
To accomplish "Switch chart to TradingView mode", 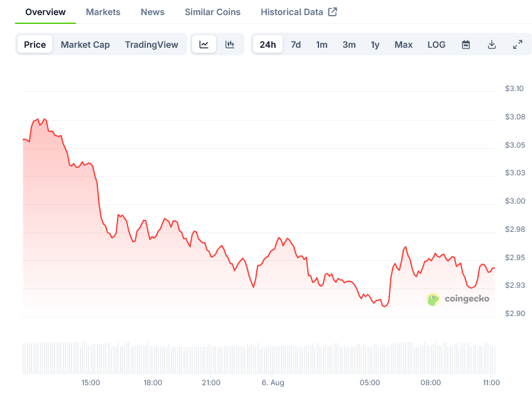I will [151, 45].
